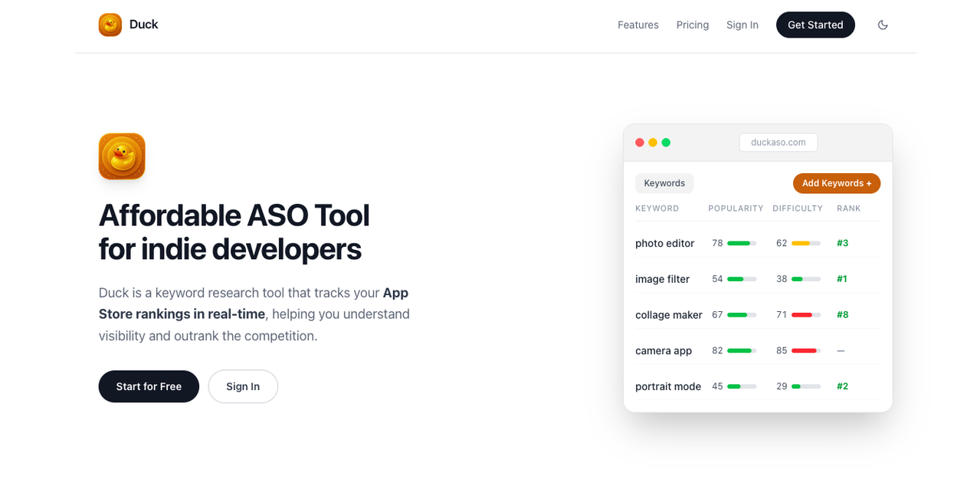Click popularity value 78
The image size is (980, 499).
pos(717,243)
